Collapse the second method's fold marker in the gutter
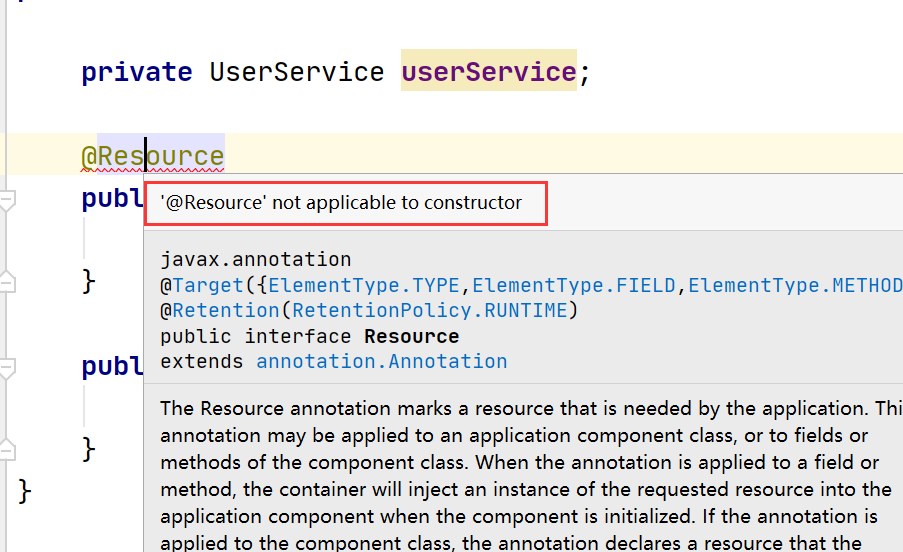The height and width of the screenshot is (552, 903). pos(7,367)
